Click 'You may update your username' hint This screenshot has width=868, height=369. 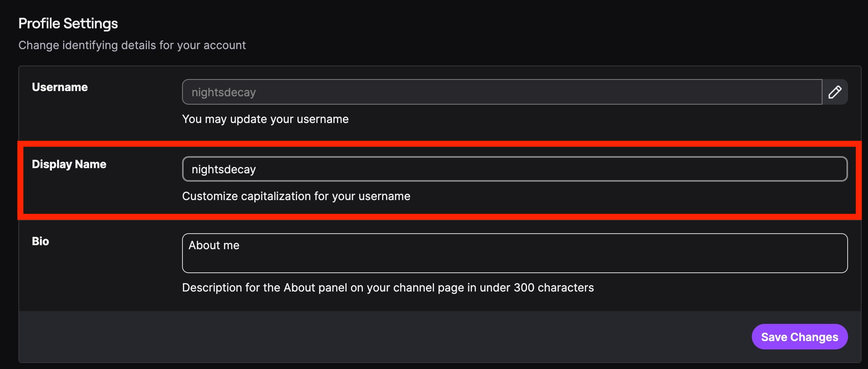pos(265,119)
